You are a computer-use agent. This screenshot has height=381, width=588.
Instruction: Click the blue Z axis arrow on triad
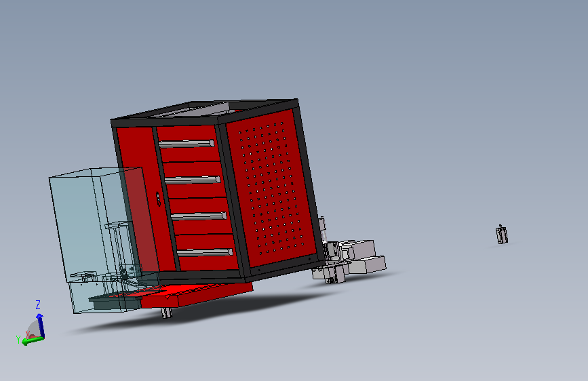tap(40, 325)
